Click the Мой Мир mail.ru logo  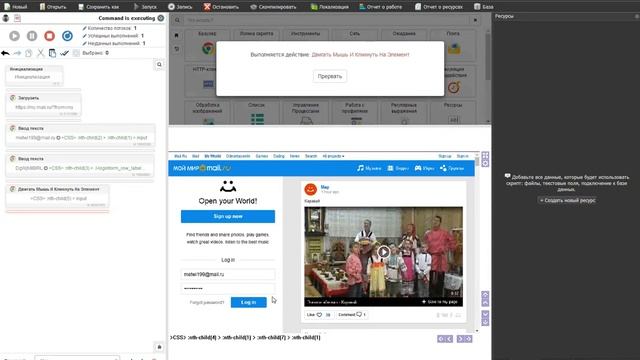tap(202, 168)
